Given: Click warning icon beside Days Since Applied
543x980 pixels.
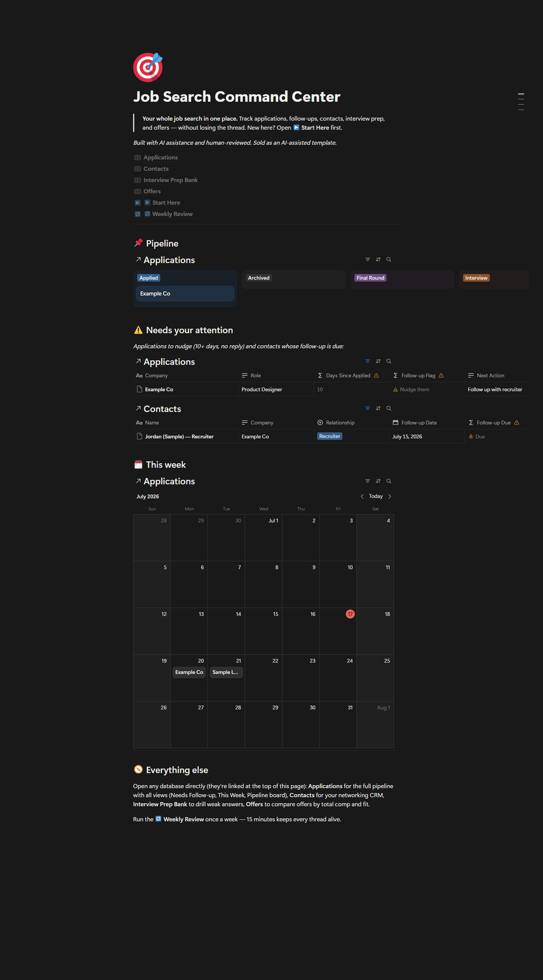Looking at the screenshot, I should click(377, 376).
